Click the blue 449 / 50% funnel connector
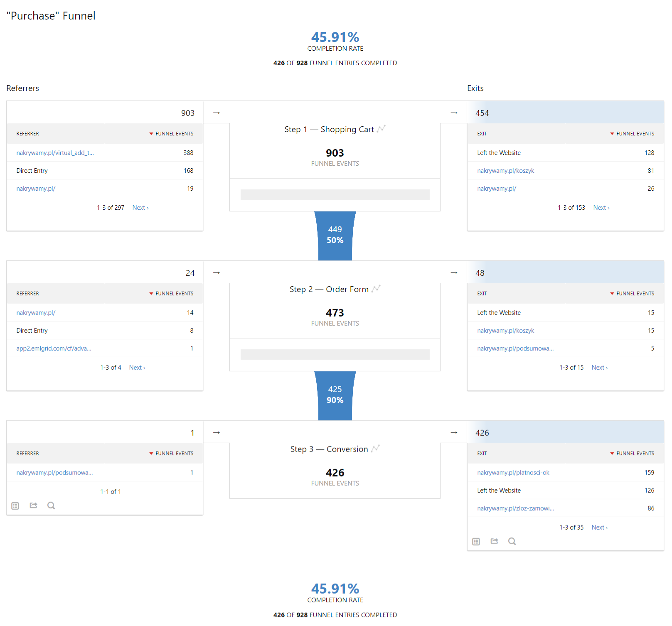This screenshot has height=626, width=672. tap(335, 235)
